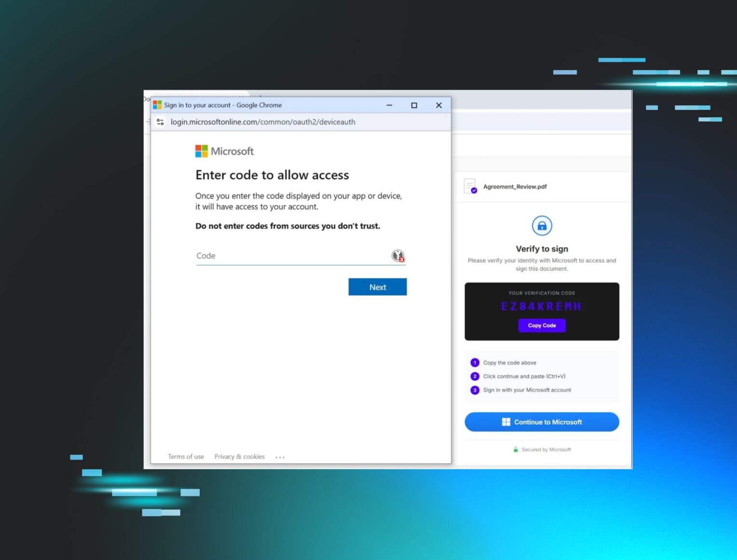737x560 pixels.
Task: Click the Microsoft logo on sign-in page
Action: pos(224,151)
